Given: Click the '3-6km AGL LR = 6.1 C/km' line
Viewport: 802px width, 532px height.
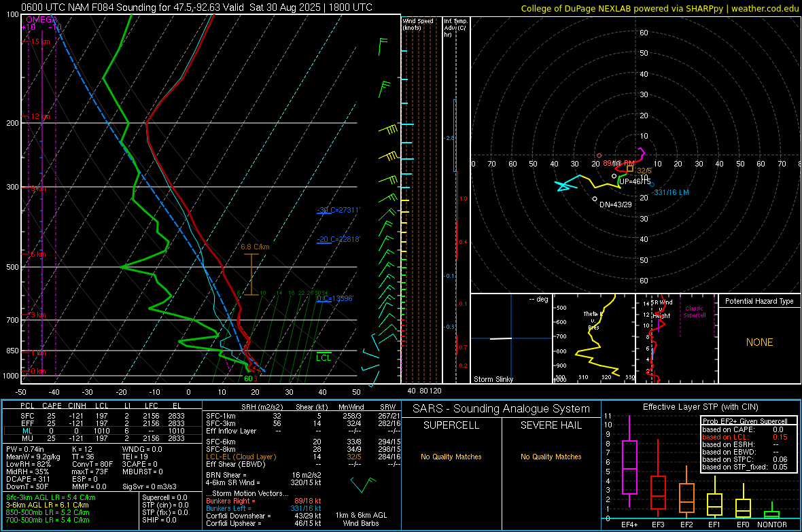Looking at the screenshot, I should 47,505.
